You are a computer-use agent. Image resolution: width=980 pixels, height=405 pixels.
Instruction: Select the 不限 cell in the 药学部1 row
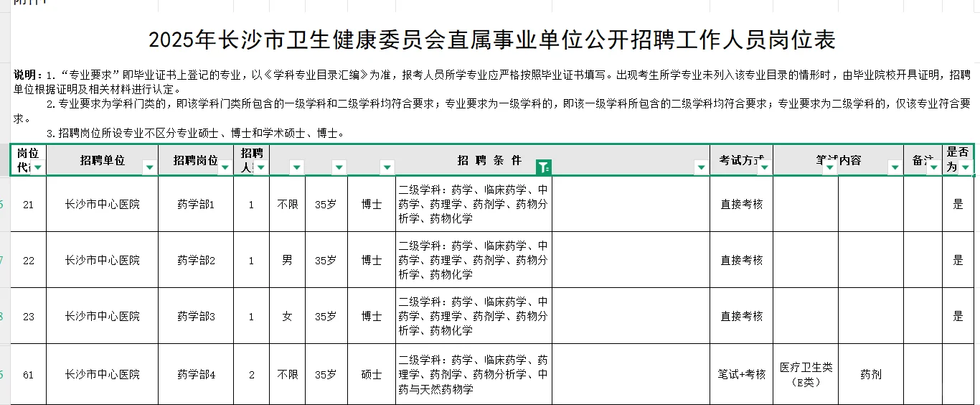[287, 204]
